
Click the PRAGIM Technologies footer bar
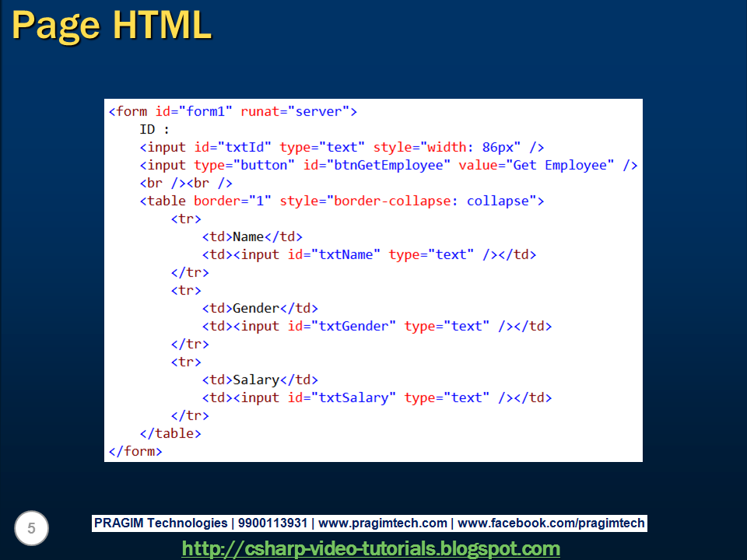coord(162,523)
